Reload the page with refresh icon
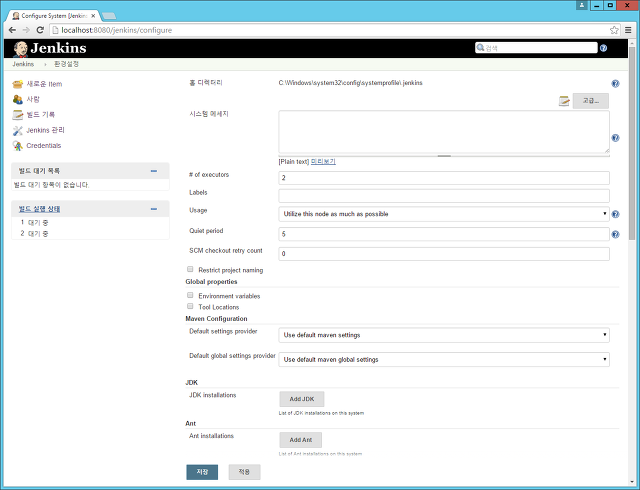The width and height of the screenshot is (640, 490). point(40,30)
